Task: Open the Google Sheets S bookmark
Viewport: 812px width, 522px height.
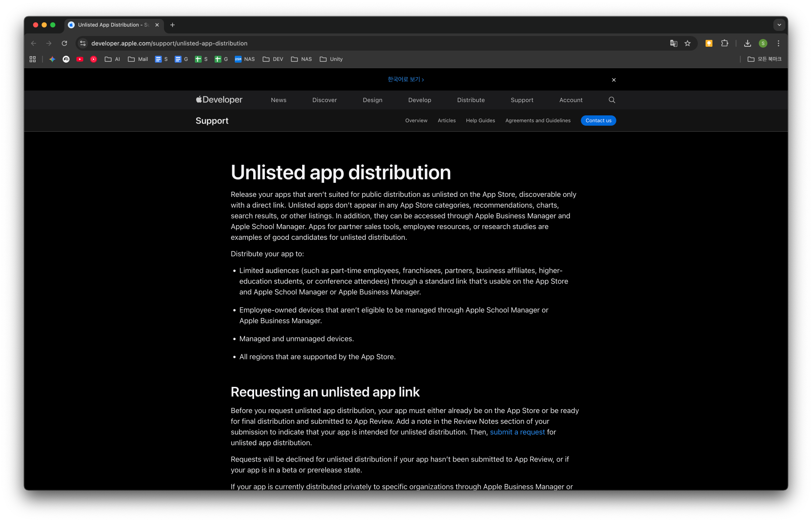Action: [x=201, y=59]
